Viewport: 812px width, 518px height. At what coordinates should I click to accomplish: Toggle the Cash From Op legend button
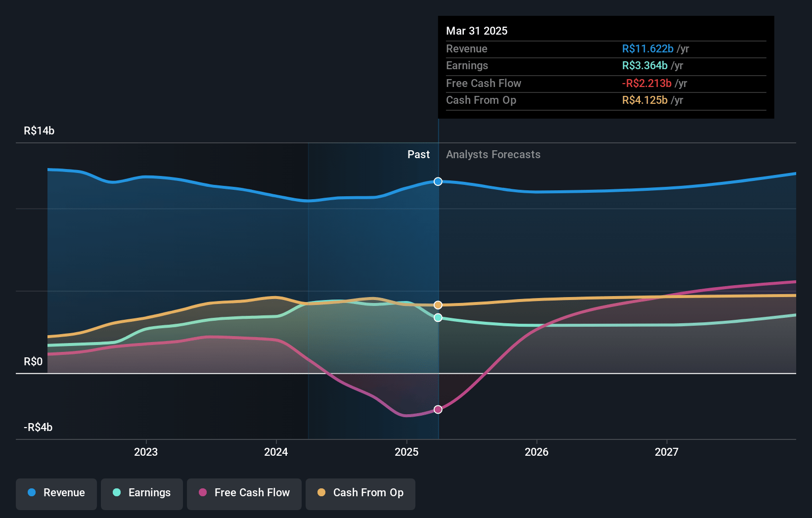pyautogui.click(x=361, y=494)
